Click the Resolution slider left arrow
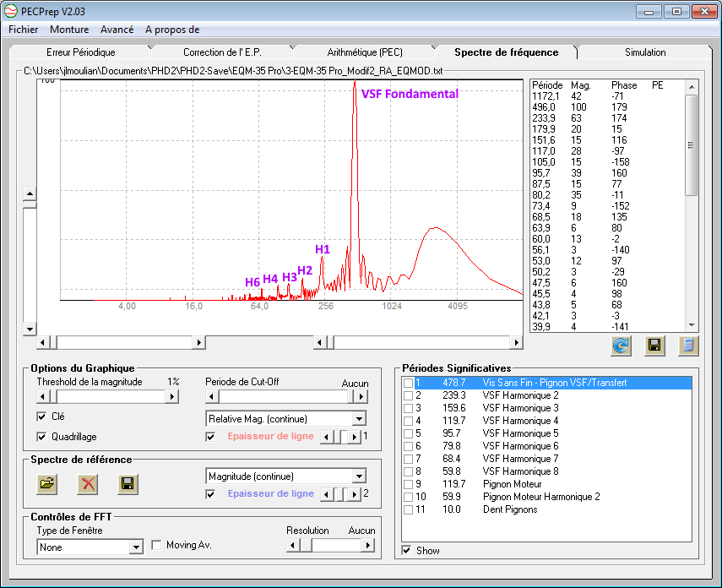This screenshot has width=722, height=588. pyautogui.click(x=292, y=545)
